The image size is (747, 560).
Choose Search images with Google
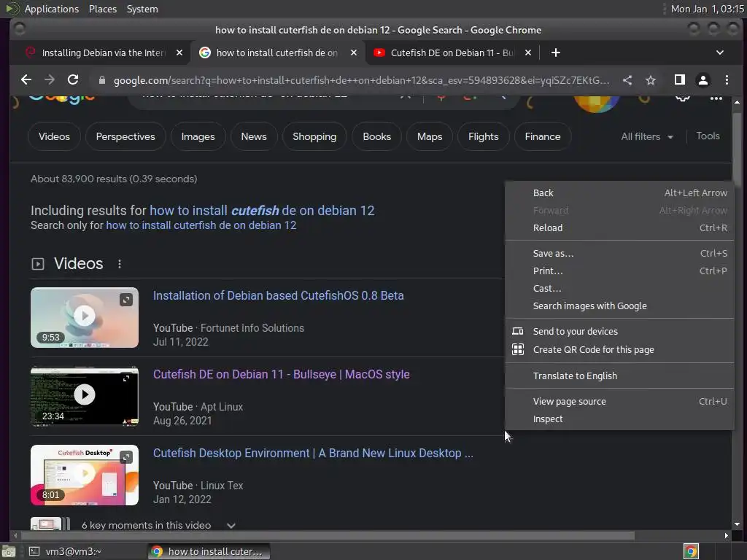point(619,306)
